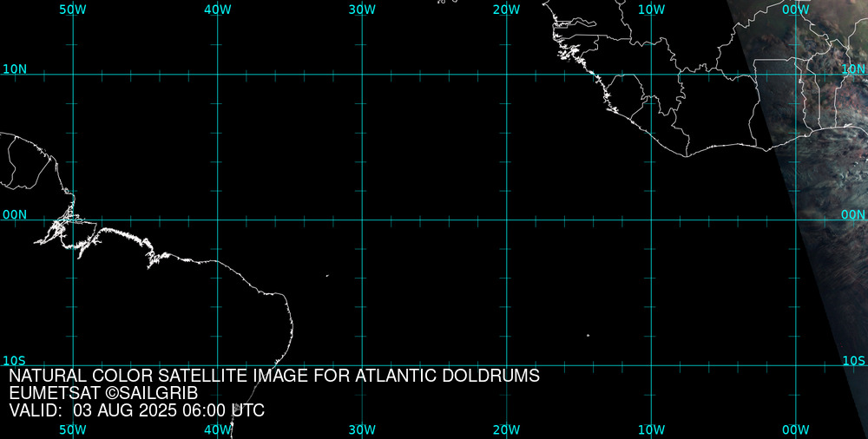
Task: Click the 'EUMETSAT ©SAILGRIB' credit line
Action: pyautogui.click(x=103, y=393)
